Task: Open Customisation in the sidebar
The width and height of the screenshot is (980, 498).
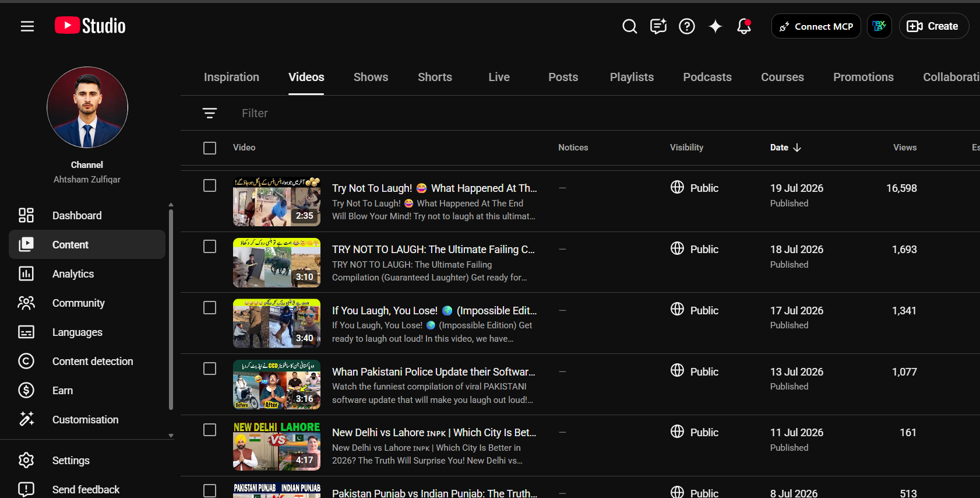Action: click(87, 420)
